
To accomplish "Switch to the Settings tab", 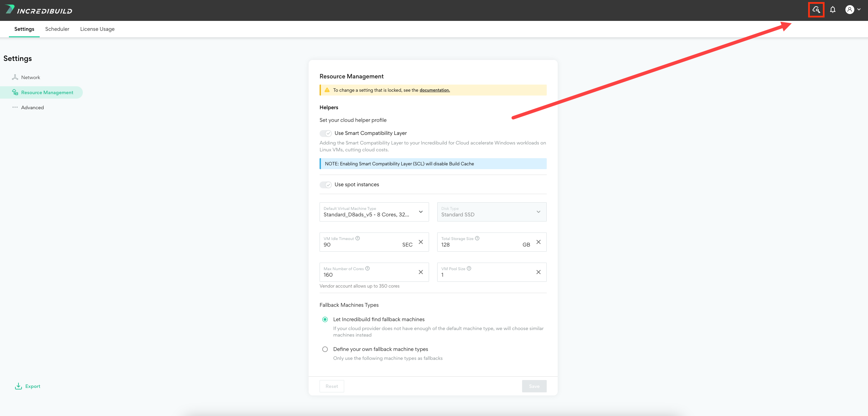I will point(24,29).
